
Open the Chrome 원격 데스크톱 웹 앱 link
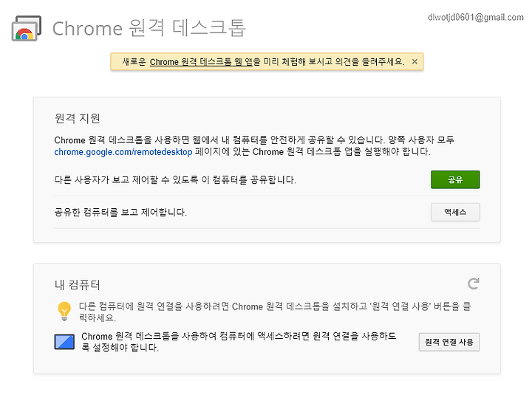coord(201,62)
